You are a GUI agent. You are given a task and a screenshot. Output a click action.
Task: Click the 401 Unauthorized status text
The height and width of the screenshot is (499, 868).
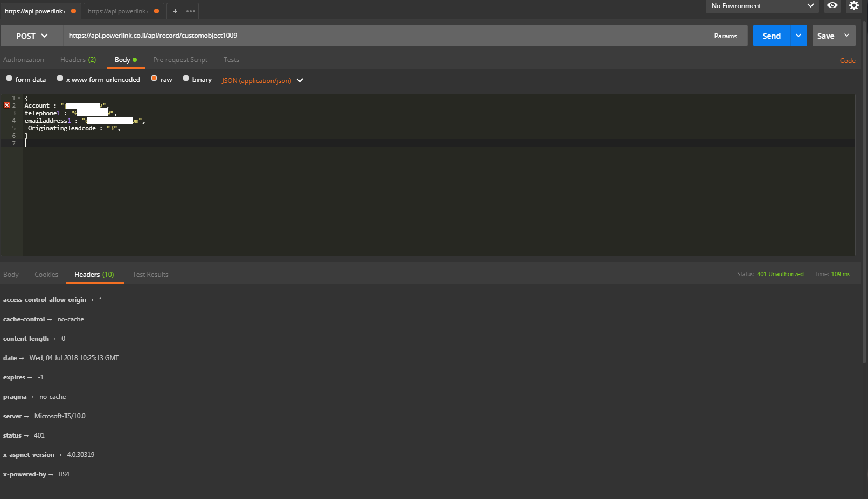780,274
